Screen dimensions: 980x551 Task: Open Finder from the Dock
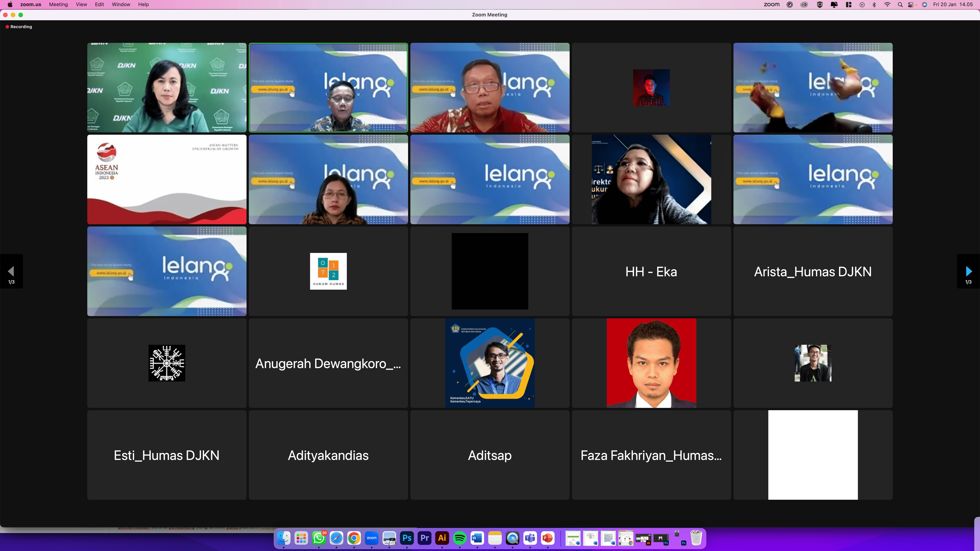pos(284,538)
